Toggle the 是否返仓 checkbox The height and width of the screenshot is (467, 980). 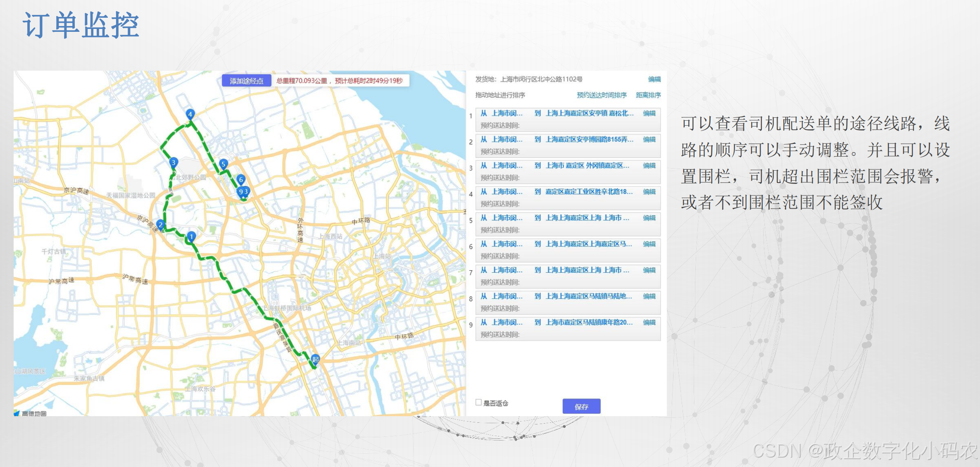(478, 403)
